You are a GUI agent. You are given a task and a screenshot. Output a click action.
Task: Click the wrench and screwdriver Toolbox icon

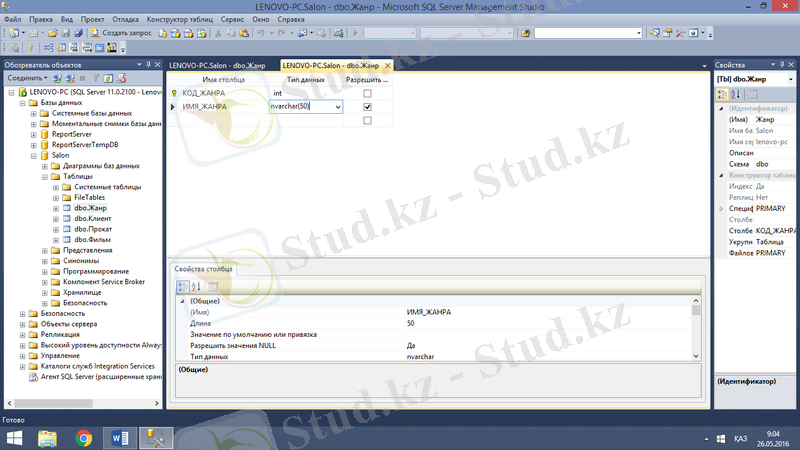(680, 33)
